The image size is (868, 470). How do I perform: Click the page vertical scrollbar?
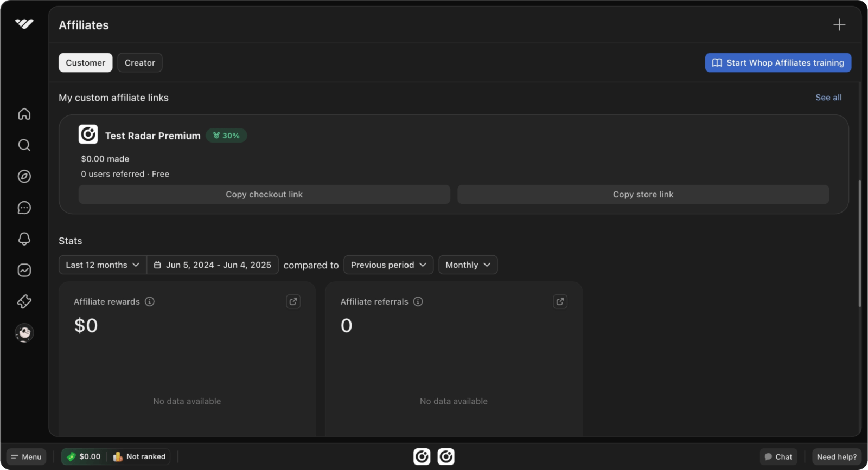tap(859, 243)
